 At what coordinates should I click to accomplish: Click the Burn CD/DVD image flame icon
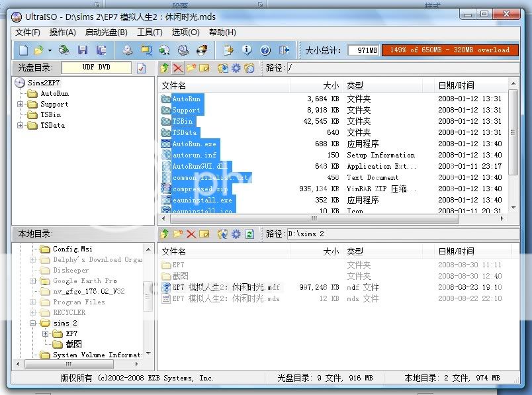203,50
